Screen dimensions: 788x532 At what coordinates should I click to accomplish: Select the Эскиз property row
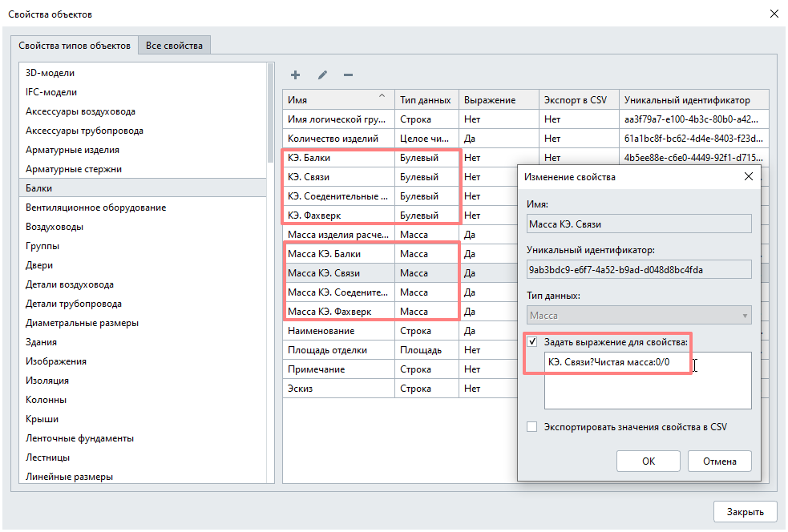point(400,389)
